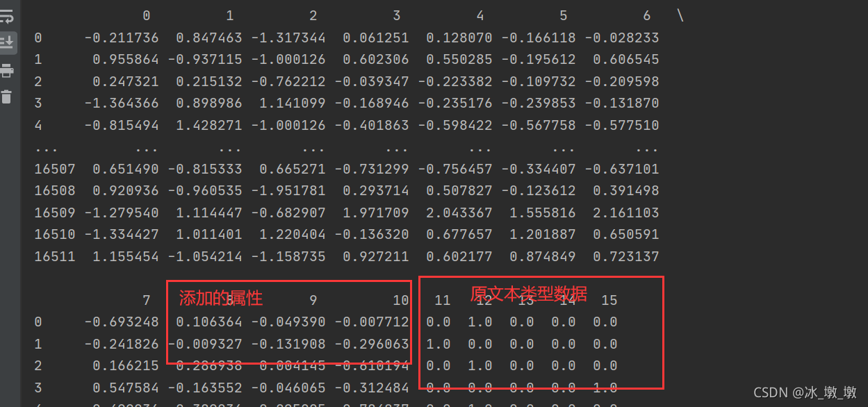
Task: Click the value 0.602306
Action: 376,60
